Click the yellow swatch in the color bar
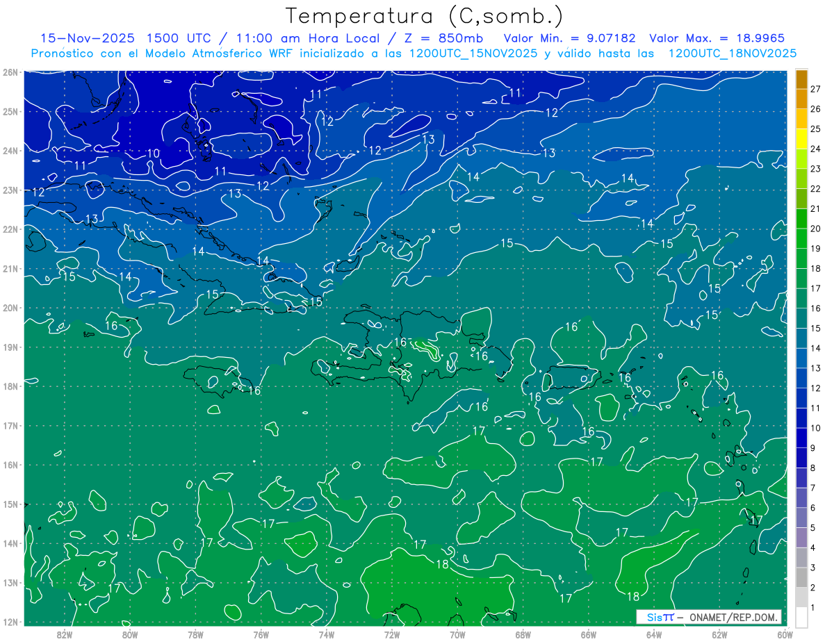 801,138
